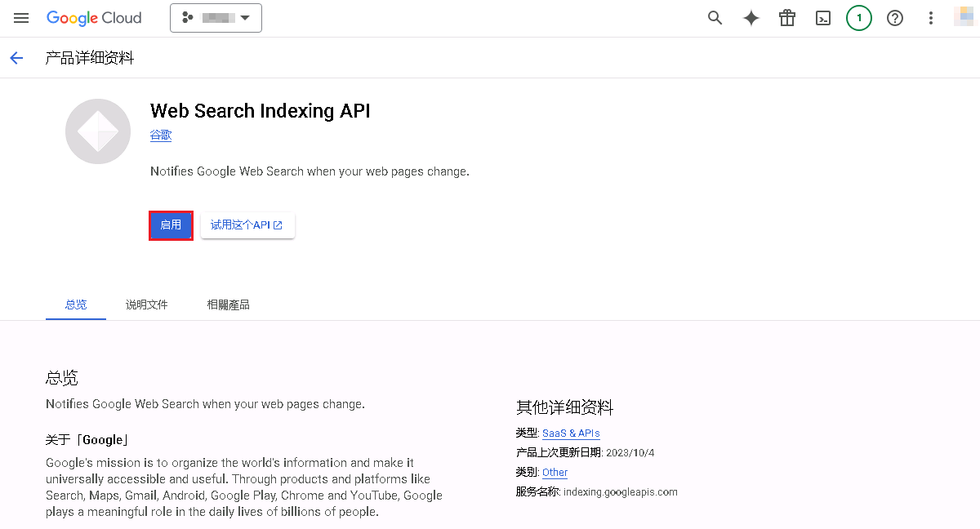Click the Google Cloud logo

tap(94, 18)
